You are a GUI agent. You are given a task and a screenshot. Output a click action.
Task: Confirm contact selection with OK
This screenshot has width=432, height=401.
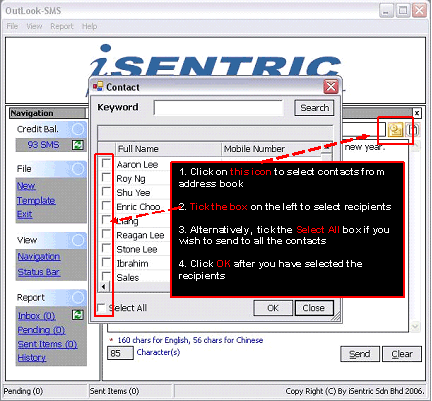(273, 308)
